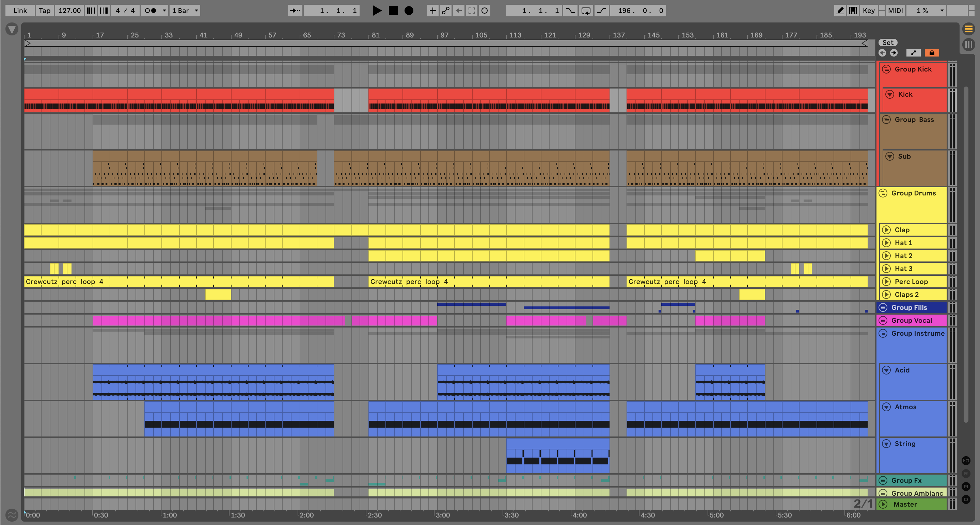Click the Tap tempo button

point(45,11)
